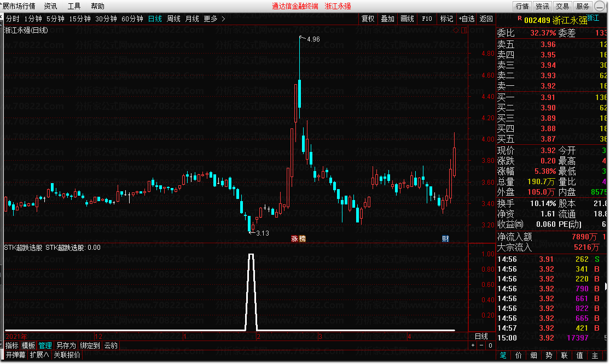610x364 pixels.
Task: Open the 指标 indicator tab
Action: (x=11, y=345)
